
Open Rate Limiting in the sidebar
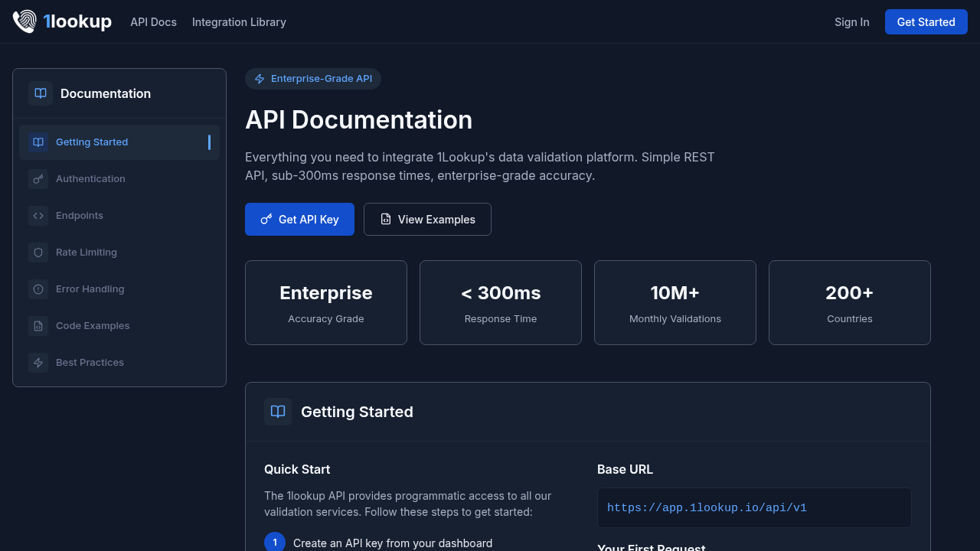click(119, 253)
